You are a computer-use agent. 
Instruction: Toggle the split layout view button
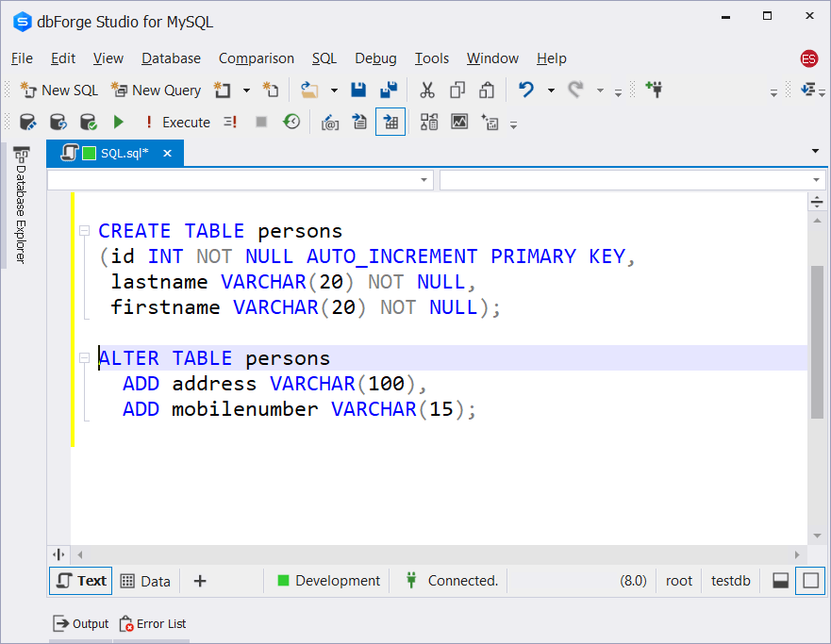pyautogui.click(x=781, y=581)
